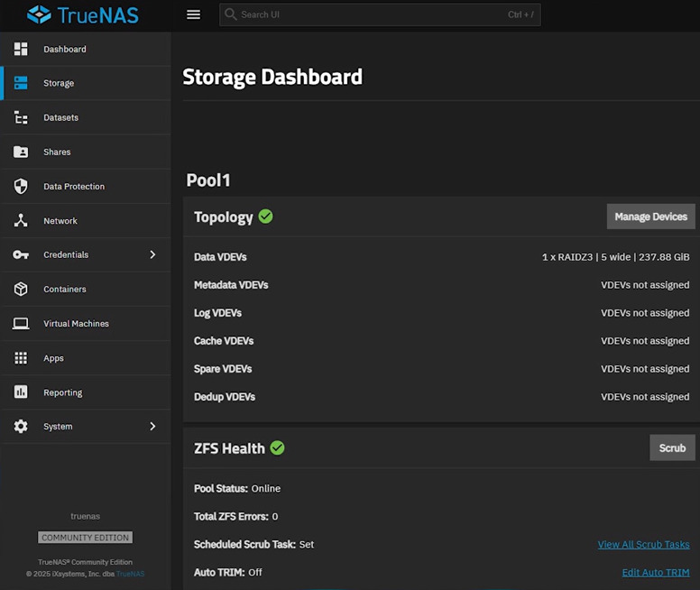
Task: Click the 'Dedup VDEVs' label
Action: pyautogui.click(x=225, y=397)
